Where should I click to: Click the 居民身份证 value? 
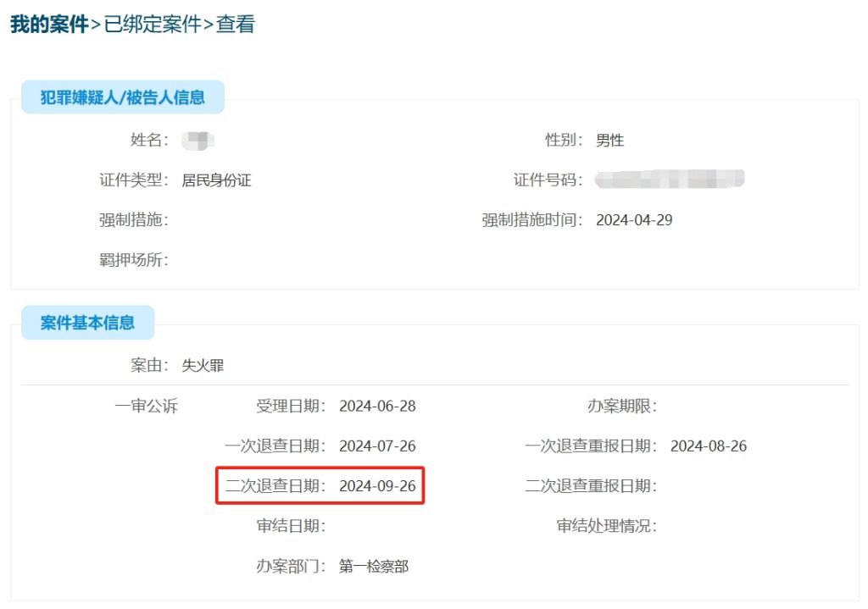click(216, 180)
